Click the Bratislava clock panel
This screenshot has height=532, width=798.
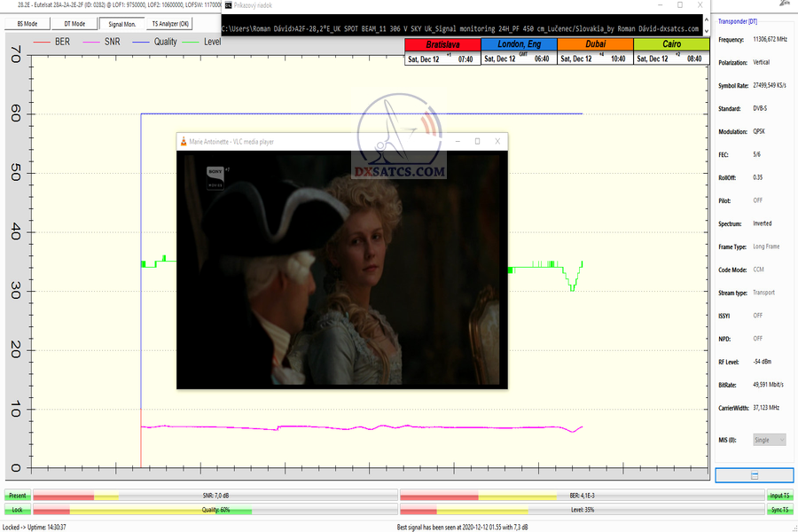point(442,52)
